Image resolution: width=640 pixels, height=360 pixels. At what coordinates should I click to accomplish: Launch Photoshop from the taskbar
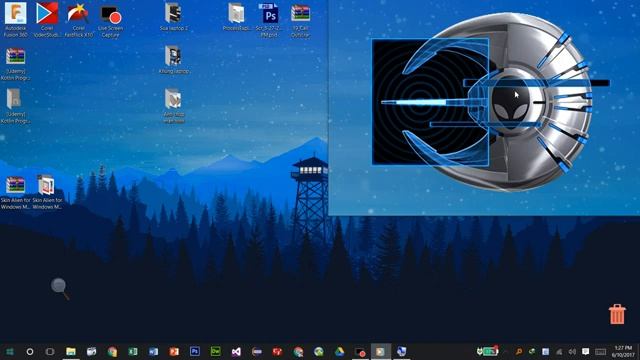click(x=195, y=351)
